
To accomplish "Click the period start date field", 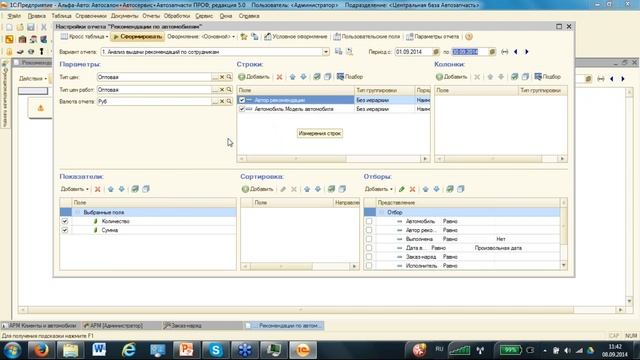I will click(413, 52).
